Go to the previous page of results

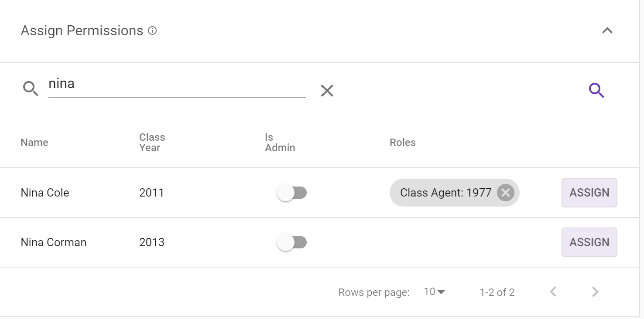pos(553,292)
